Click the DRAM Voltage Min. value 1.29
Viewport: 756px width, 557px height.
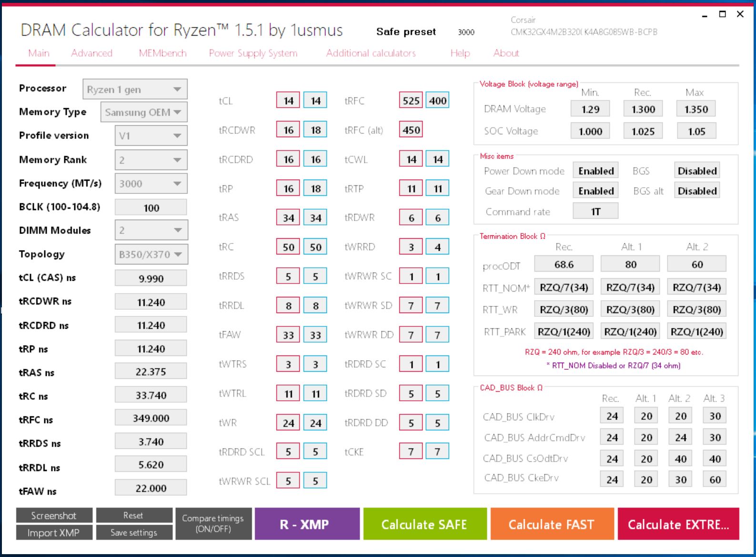click(x=590, y=109)
